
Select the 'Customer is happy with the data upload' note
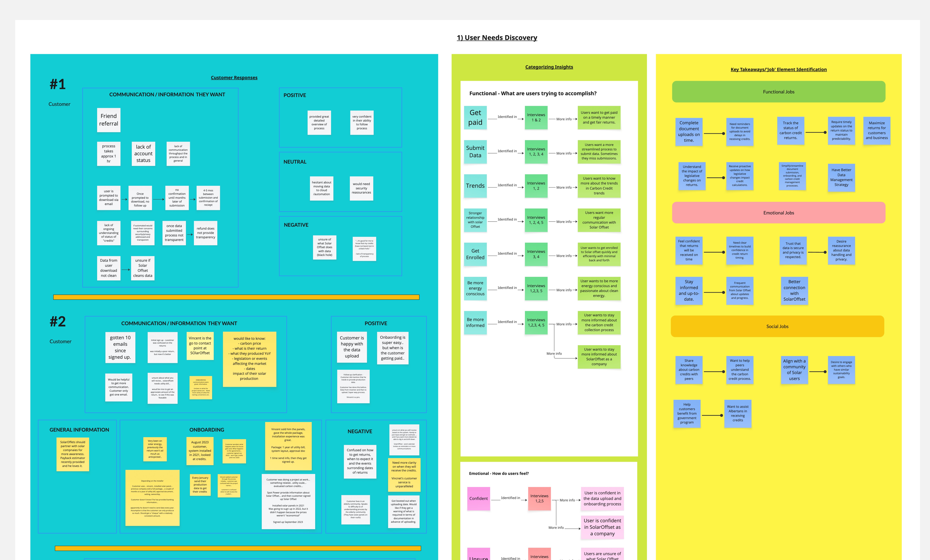352,347
